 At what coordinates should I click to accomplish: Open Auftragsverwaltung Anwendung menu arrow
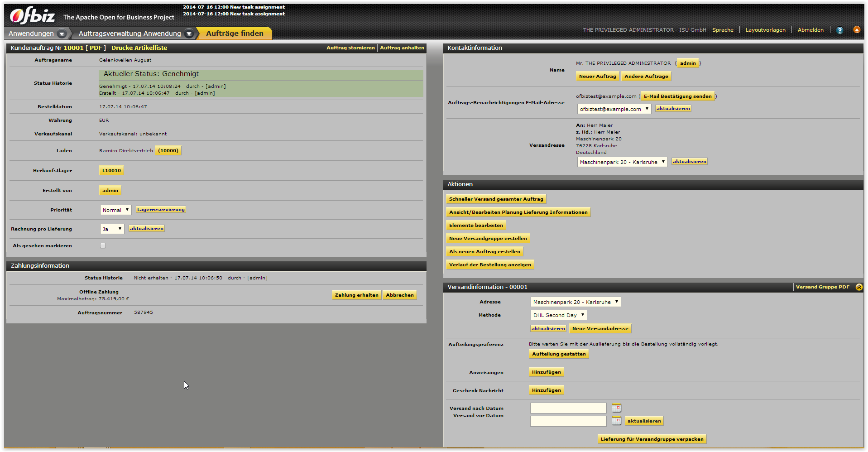pyautogui.click(x=189, y=34)
